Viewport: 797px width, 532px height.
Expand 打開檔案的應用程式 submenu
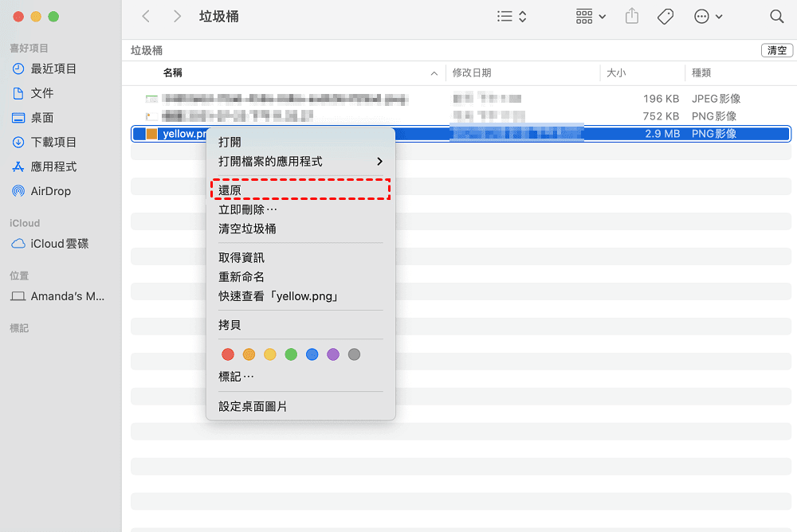tap(300, 162)
